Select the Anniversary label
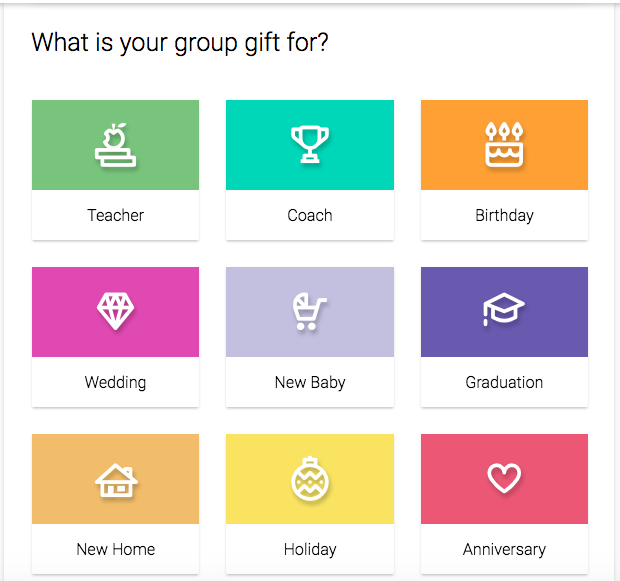620x581 pixels. click(x=504, y=550)
